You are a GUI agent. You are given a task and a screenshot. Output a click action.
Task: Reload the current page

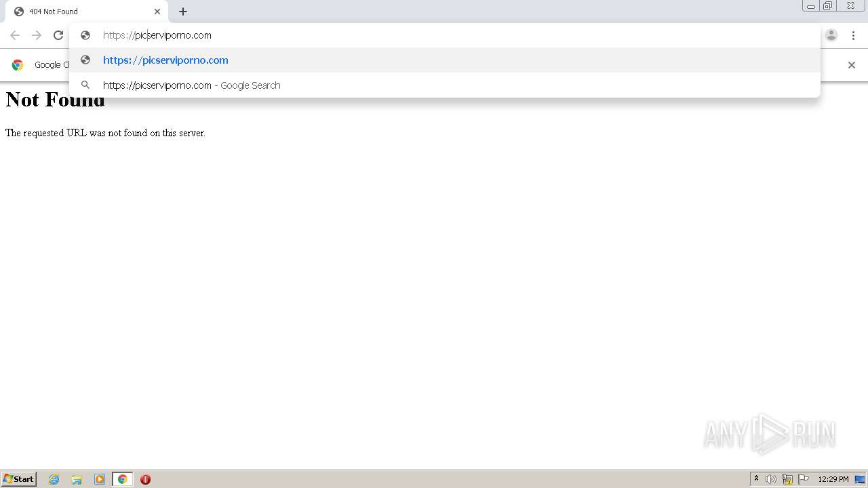click(x=58, y=35)
